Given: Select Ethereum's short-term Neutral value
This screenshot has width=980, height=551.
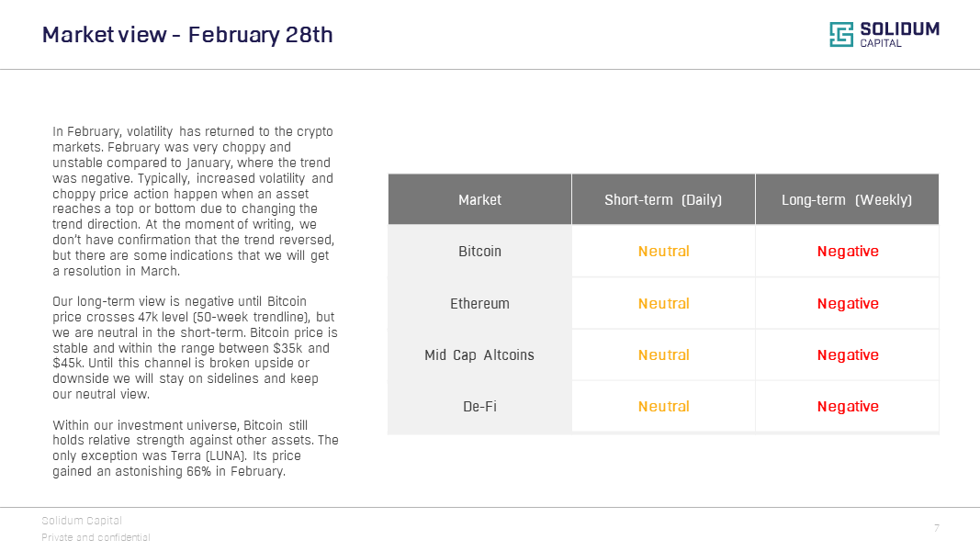Looking at the screenshot, I should 663,303.
